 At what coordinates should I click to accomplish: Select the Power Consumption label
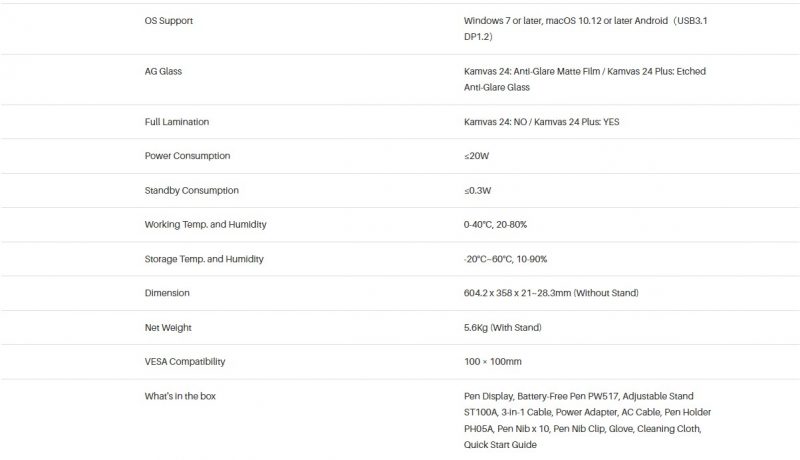(187, 156)
